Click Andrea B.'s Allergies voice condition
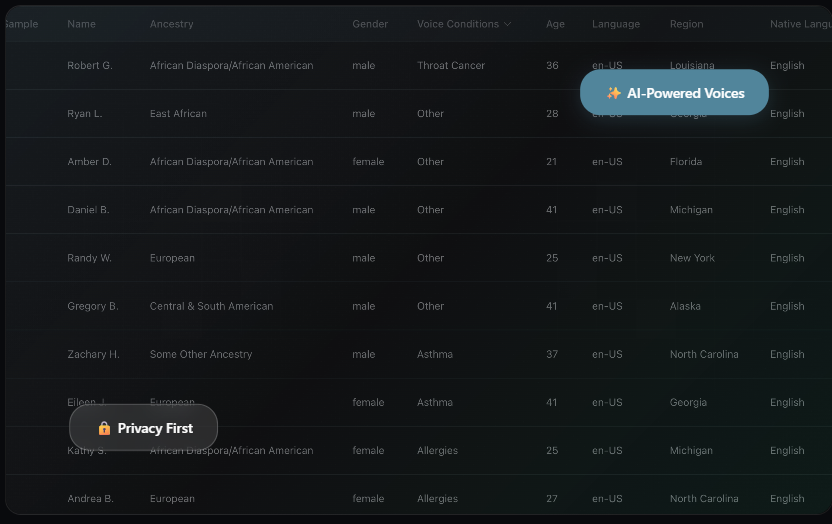This screenshot has width=832, height=524. point(437,499)
